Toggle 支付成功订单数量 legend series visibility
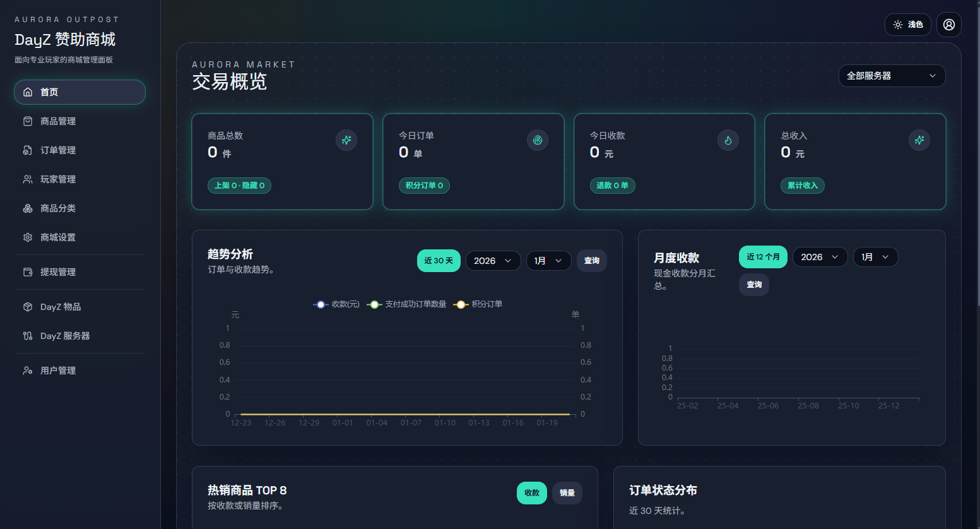 pos(407,304)
